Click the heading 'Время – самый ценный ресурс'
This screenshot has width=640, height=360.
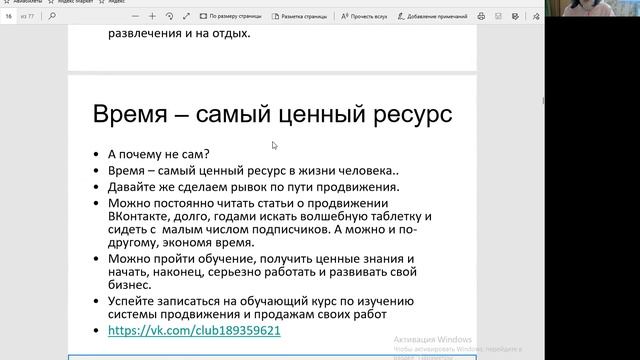point(272,114)
